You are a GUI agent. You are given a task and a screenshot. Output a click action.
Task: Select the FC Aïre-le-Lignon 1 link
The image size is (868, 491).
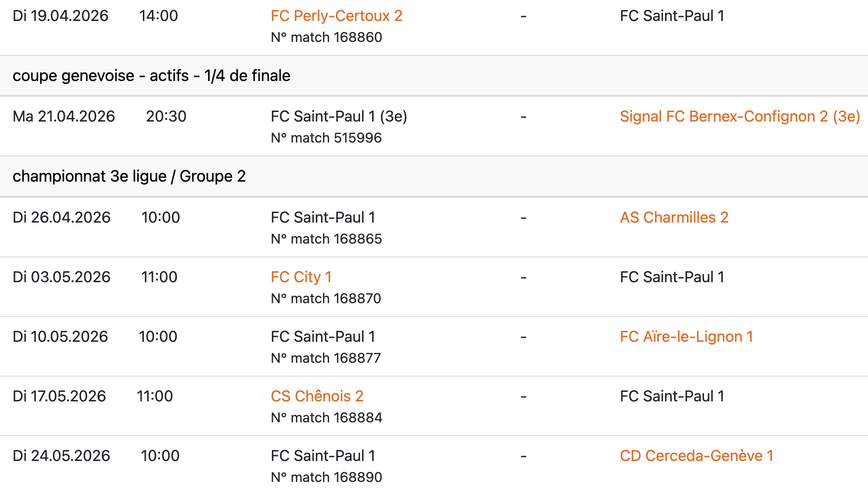point(686,337)
